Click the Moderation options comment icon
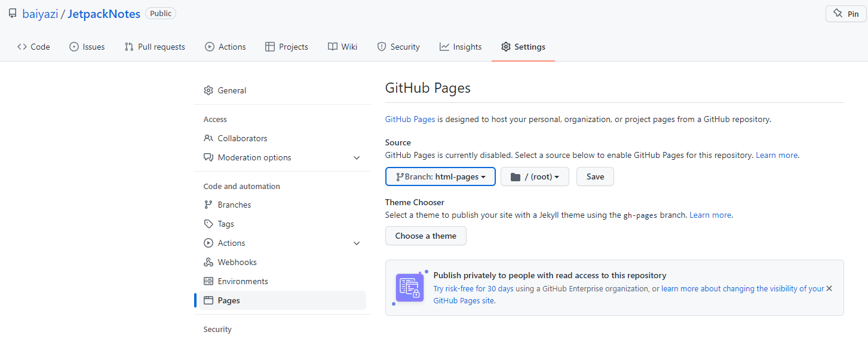This screenshot has height=338, width=868. (x=208, y=157)
